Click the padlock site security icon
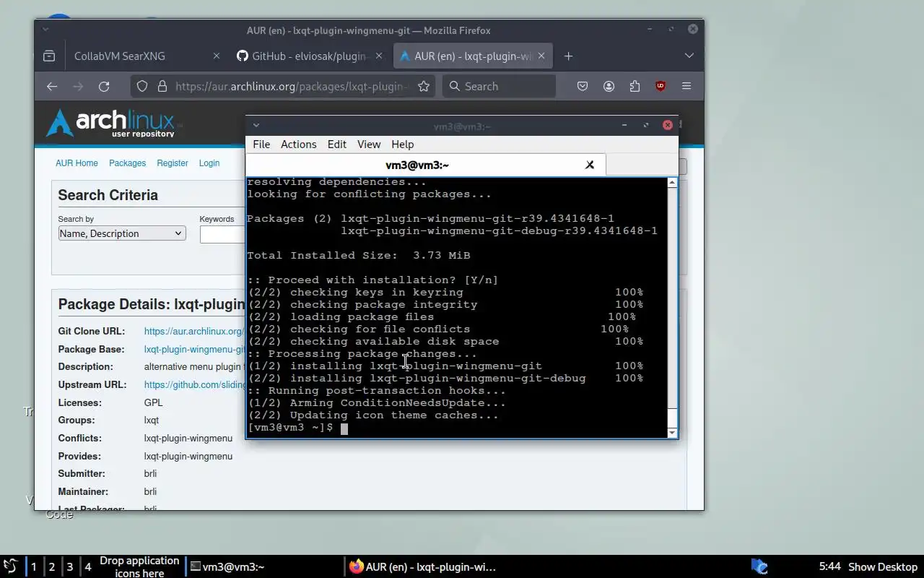This screenshot has height=578, width=924. pos(162,86)
